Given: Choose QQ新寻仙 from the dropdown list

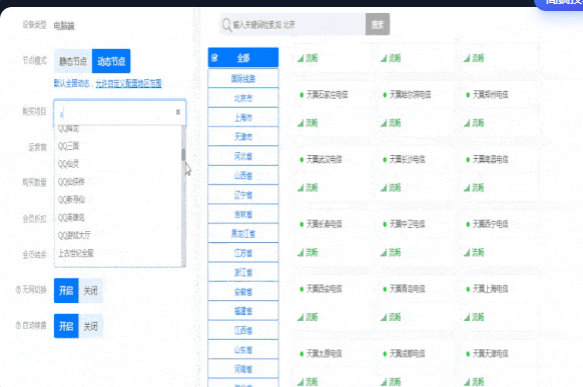Looking at the screenshot, I should click(118, 199).
